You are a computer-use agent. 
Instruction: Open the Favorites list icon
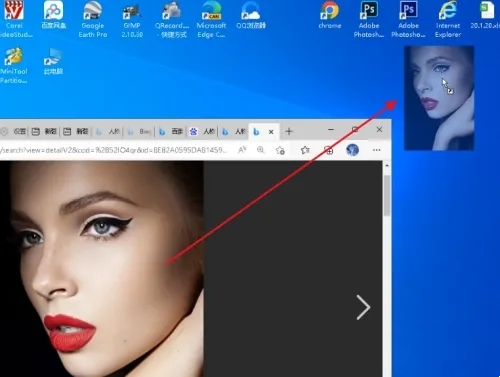[305, 150]
